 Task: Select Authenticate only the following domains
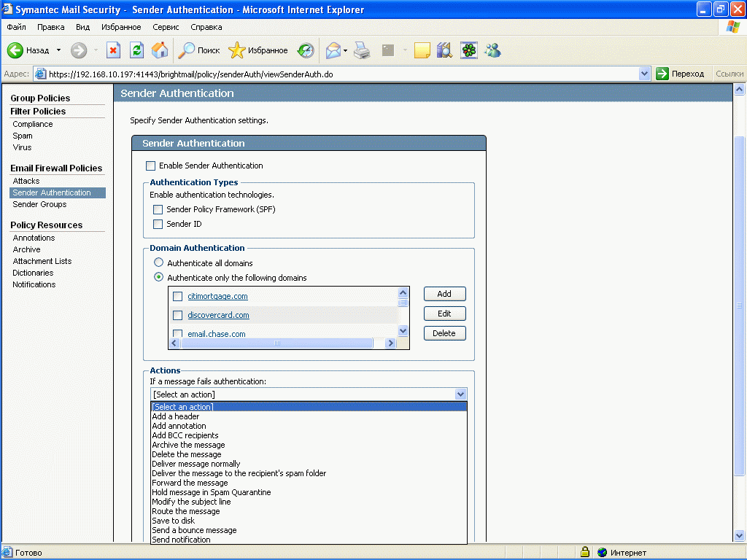(x=158, y=277)
